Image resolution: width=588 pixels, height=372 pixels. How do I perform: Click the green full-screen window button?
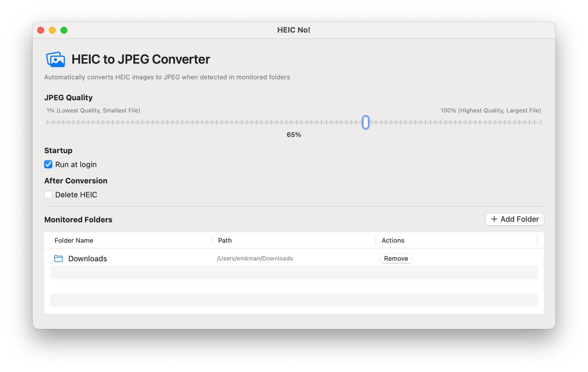pos(64,30)
